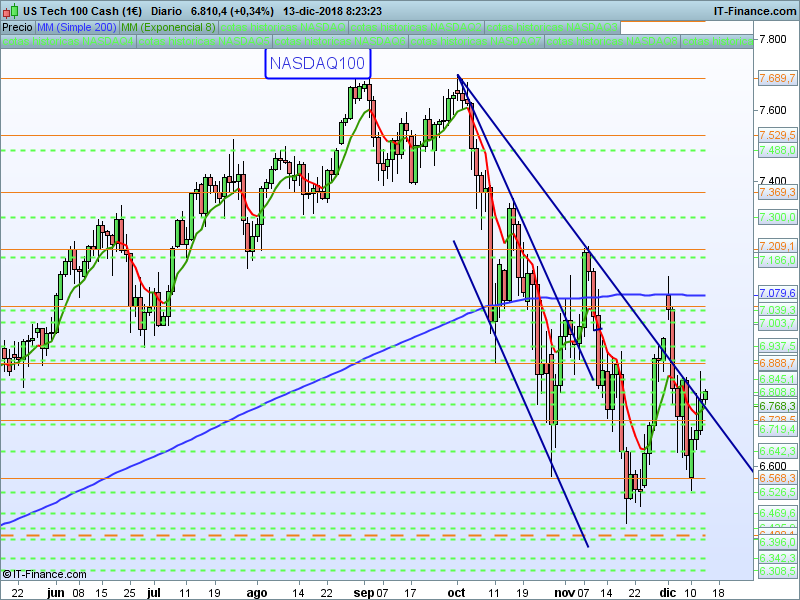The image size is (800, 600).
Task: Select the cotas historicas NASDAQ6 label
Action: [340, 41]
